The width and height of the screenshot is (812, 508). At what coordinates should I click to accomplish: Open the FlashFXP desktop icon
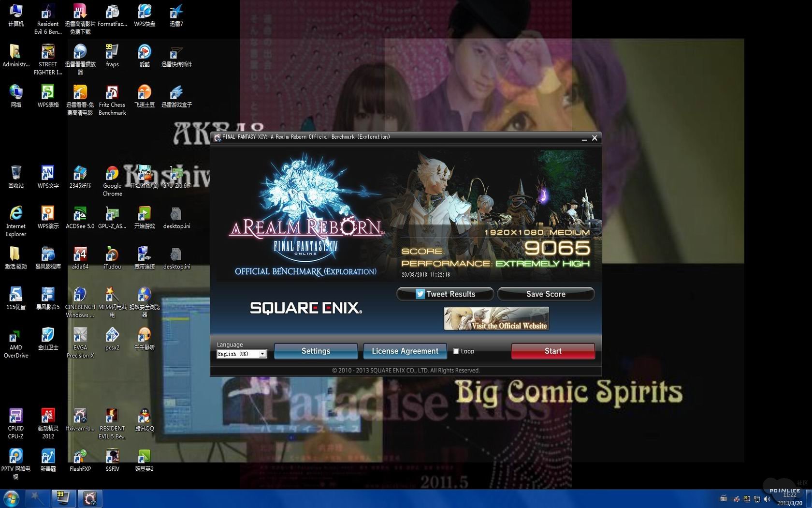click(80, 460)
